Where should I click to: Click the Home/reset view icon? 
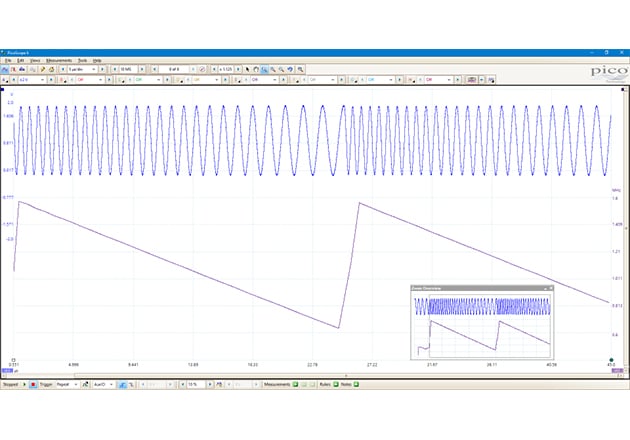pos(51,70)
